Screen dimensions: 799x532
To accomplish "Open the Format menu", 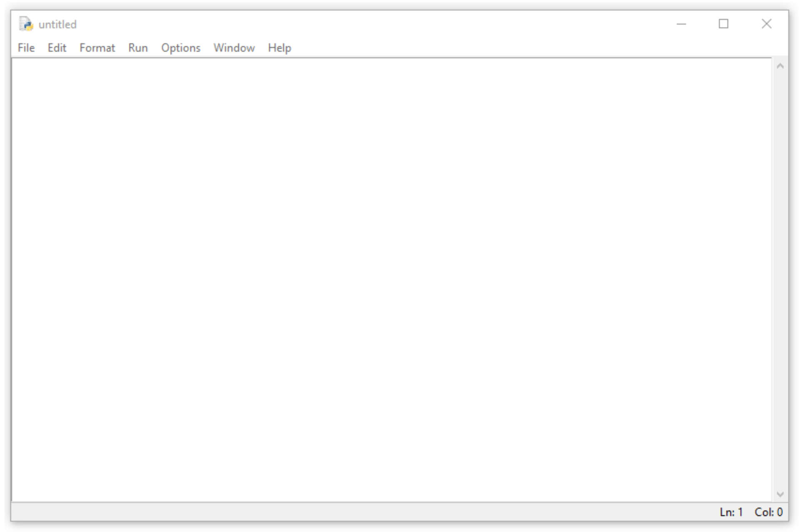I will (x=97, y=47).
